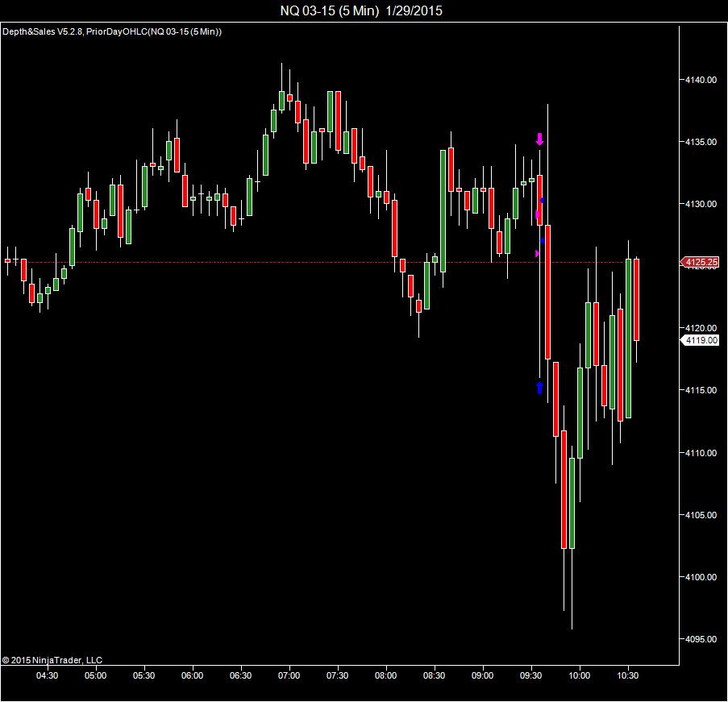
Task: Click the 04:30 time axis label
Action: 47,675
